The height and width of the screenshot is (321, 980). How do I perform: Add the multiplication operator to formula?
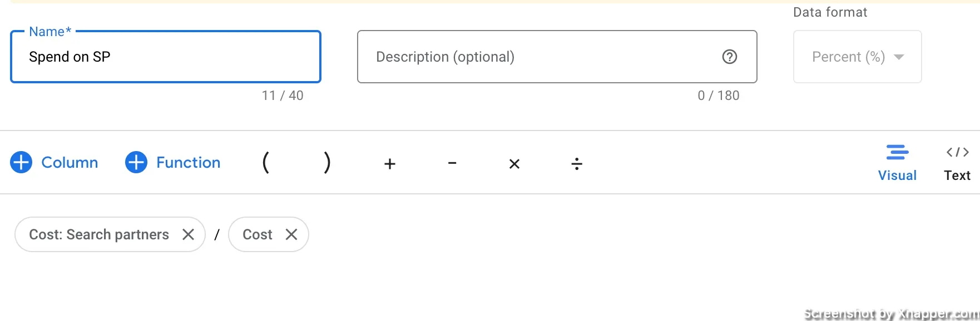point(514,164)
